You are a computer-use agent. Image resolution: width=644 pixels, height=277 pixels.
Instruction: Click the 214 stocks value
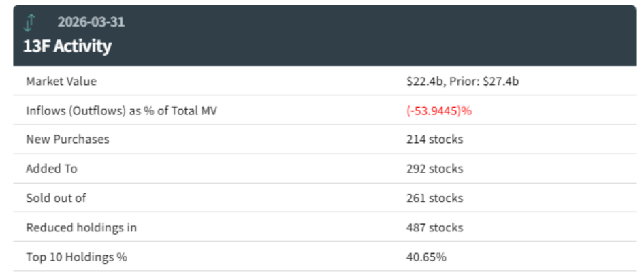click(434, 140)
